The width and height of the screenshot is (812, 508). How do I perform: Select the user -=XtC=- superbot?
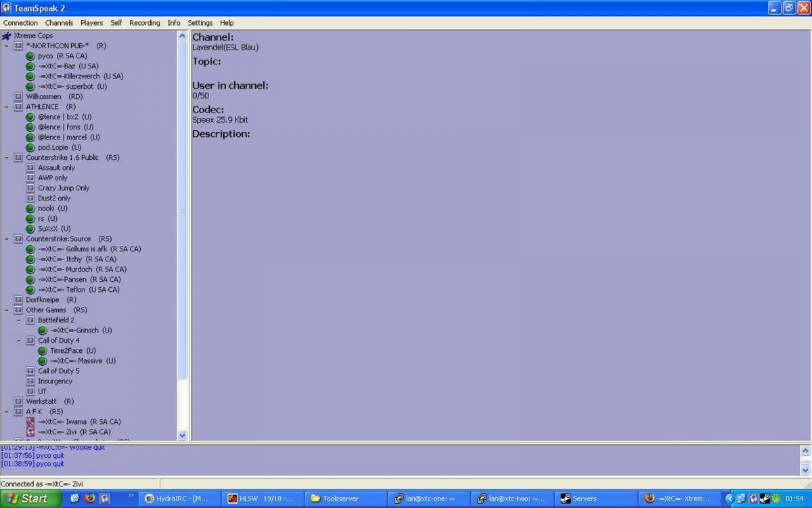[72, 87]
